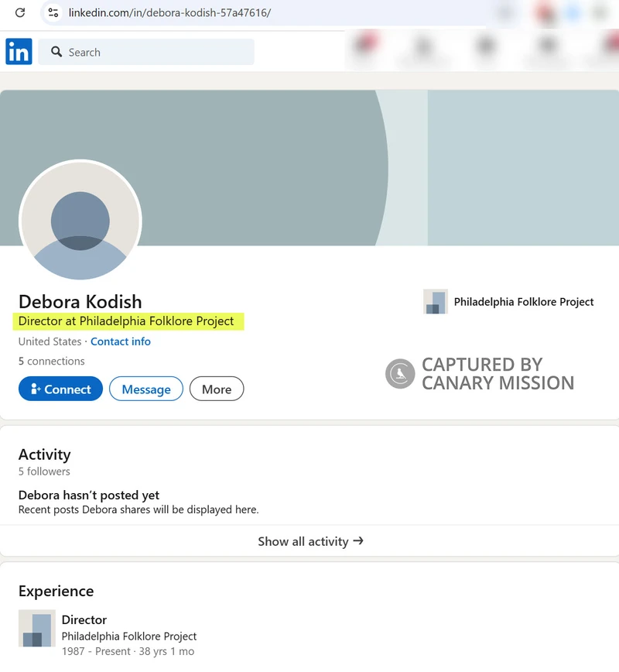The width and height of the screenshot is (619, 672).
Task: Send a Connect request
Action: click(60, 389)
